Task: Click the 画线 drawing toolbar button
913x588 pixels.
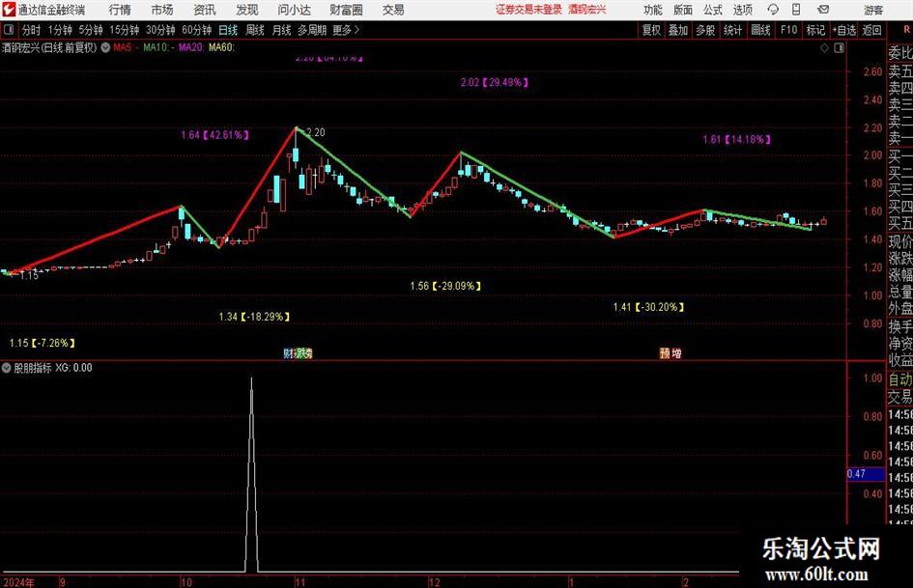Action: [760, 30]
